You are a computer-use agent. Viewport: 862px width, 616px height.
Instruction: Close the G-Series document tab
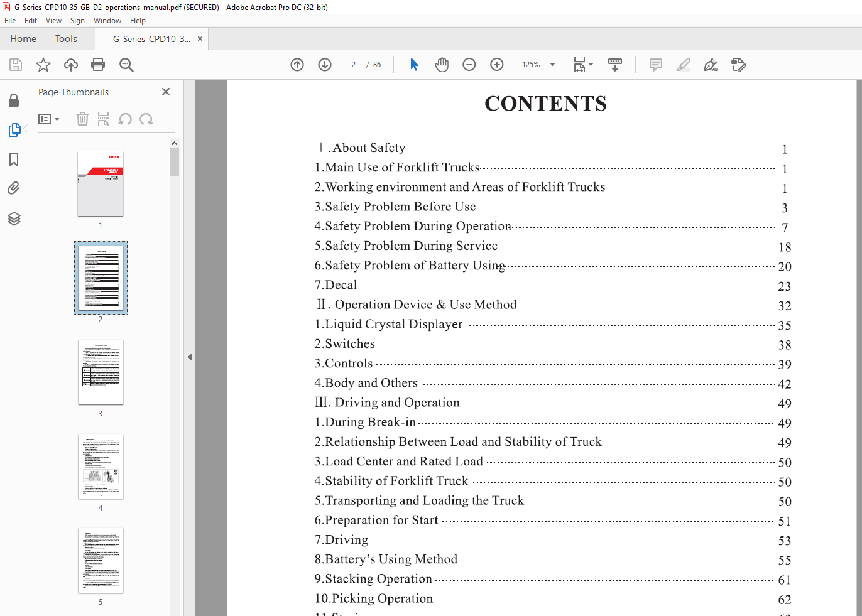point(200,39)
